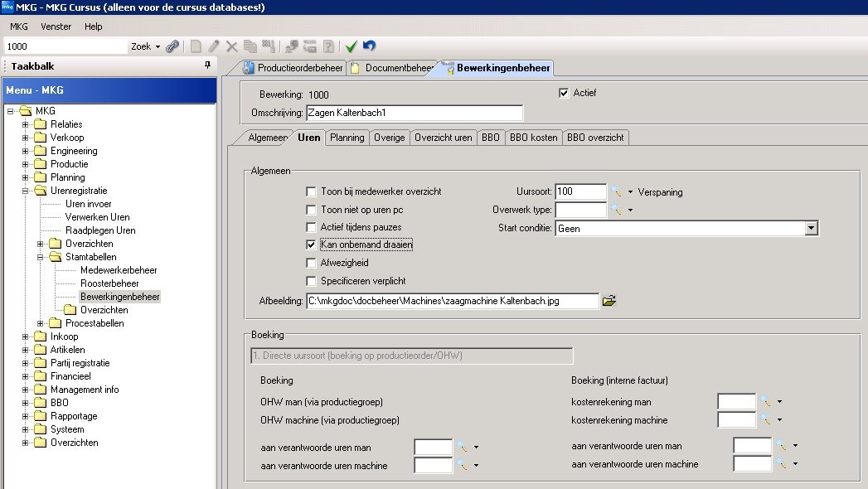Uncheck Kan onbemand draaien

click(x=311, y=244)
